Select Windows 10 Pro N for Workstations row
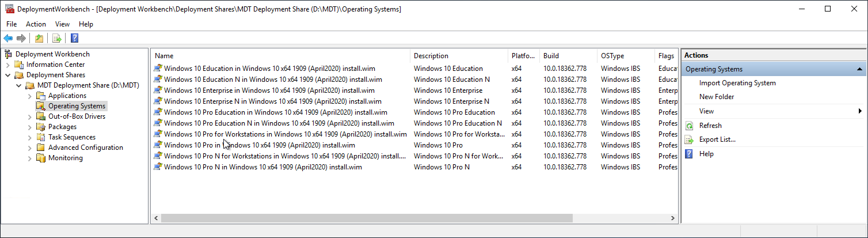 (x=415, y=156)
